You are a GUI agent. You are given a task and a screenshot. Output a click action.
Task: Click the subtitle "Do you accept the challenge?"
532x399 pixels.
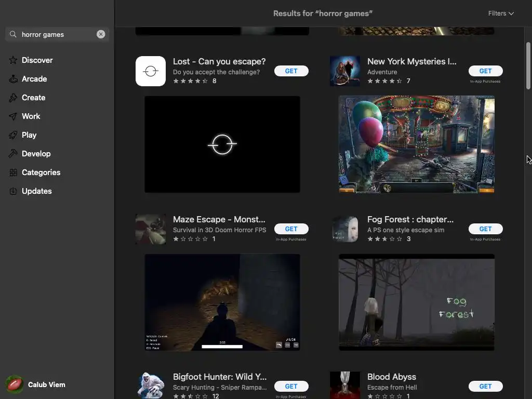(x=217, y=72)
